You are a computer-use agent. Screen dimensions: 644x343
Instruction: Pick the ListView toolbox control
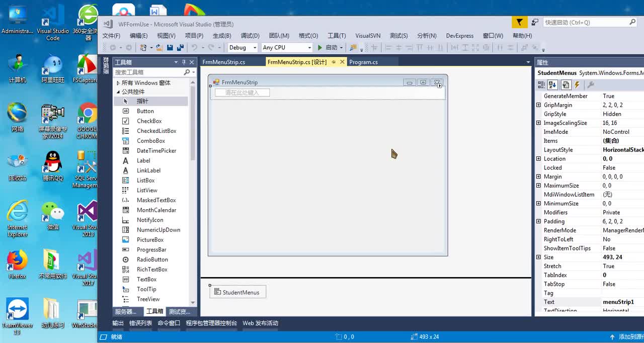point(146,190)
